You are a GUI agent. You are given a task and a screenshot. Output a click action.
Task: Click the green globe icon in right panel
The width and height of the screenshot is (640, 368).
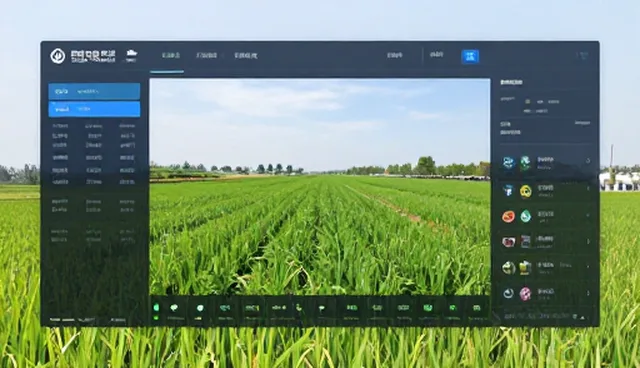pyautogui.click(x=525, y=163)
